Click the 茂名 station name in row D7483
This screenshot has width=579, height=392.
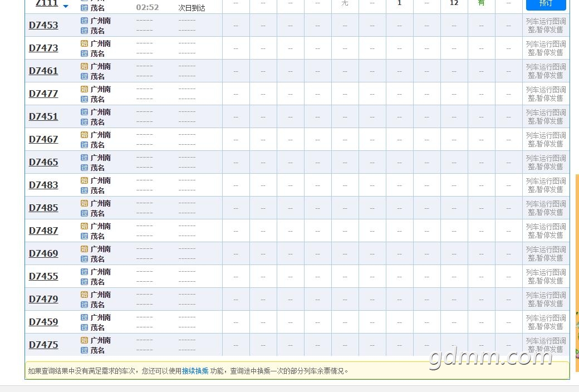coord(97,190)
